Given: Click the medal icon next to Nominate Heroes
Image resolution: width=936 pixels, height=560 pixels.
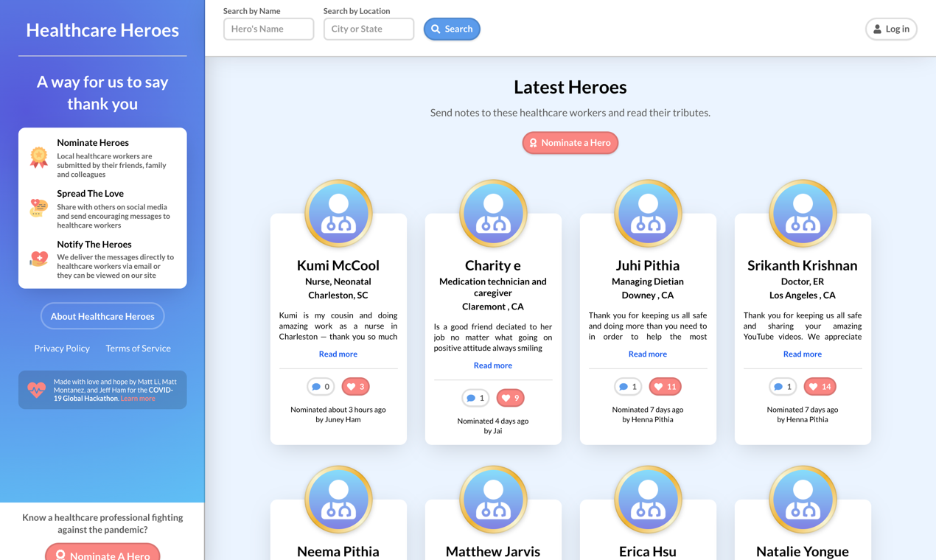Looking at the screenshot, I should [x=38, y=157].
